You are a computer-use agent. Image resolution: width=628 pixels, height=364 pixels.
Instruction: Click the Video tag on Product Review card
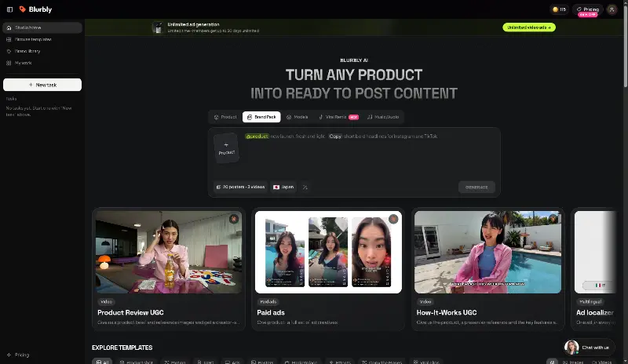click(x=106, y=301)
